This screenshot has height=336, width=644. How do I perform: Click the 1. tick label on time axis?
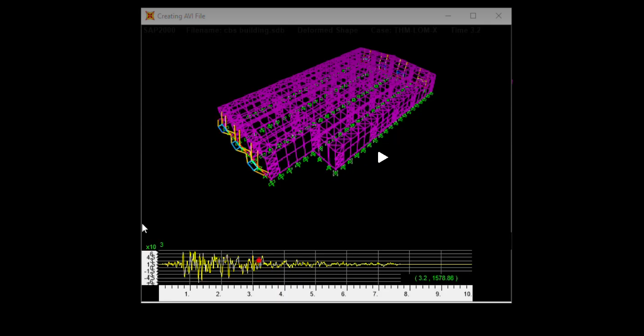187,294
